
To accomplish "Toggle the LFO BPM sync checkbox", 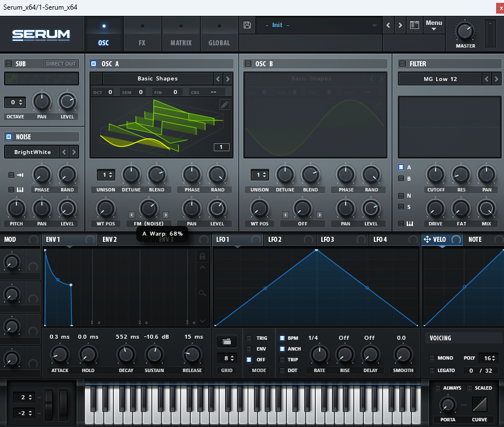I will [x=282, y=338].
